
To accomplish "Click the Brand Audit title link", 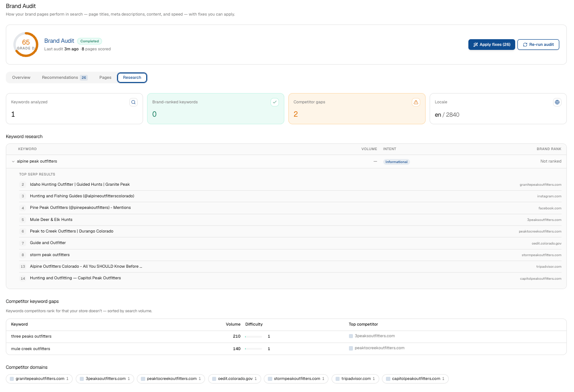I will tap(59, 41).
